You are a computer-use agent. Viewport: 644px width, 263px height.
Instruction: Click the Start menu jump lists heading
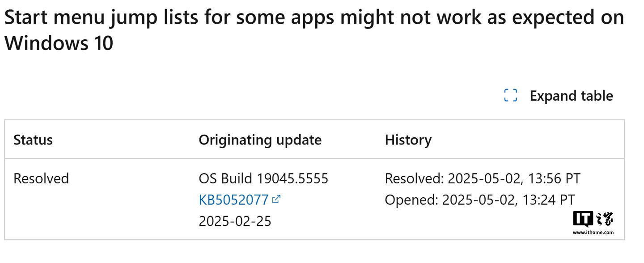[314, 30]
